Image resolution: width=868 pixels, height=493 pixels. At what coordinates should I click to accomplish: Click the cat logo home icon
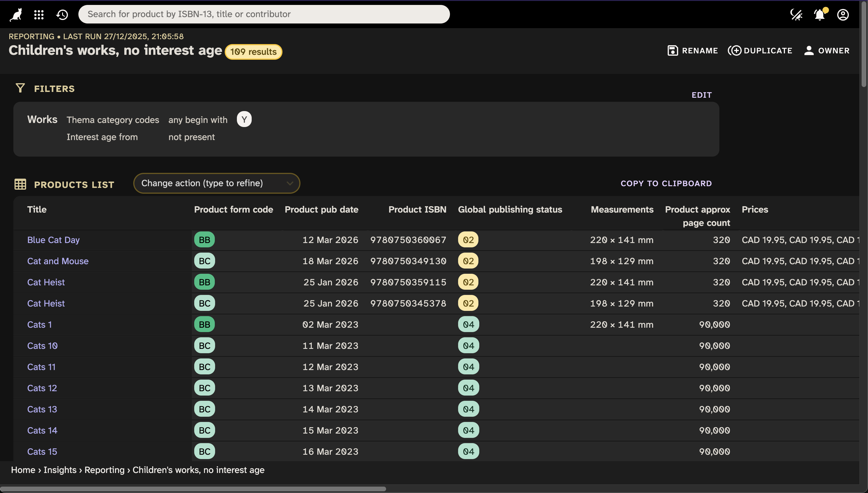click(x=16, y=14)
